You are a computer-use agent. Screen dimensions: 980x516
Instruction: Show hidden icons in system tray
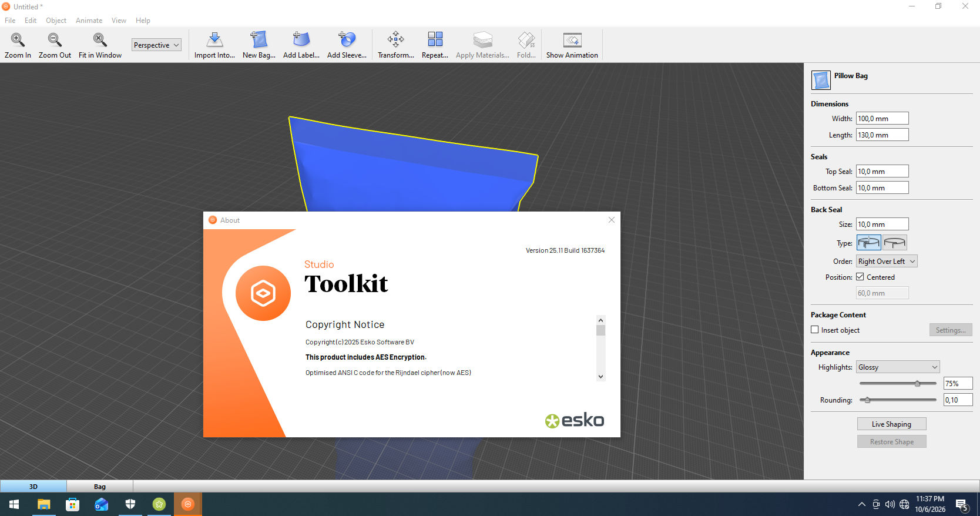point(861,504)
